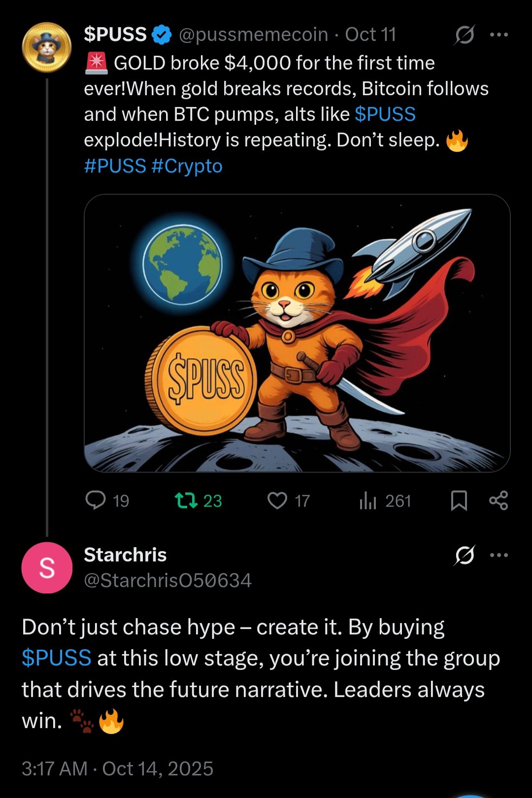Open the #Crypto hashtag
The image size is (532, 798).
(187, 166)
